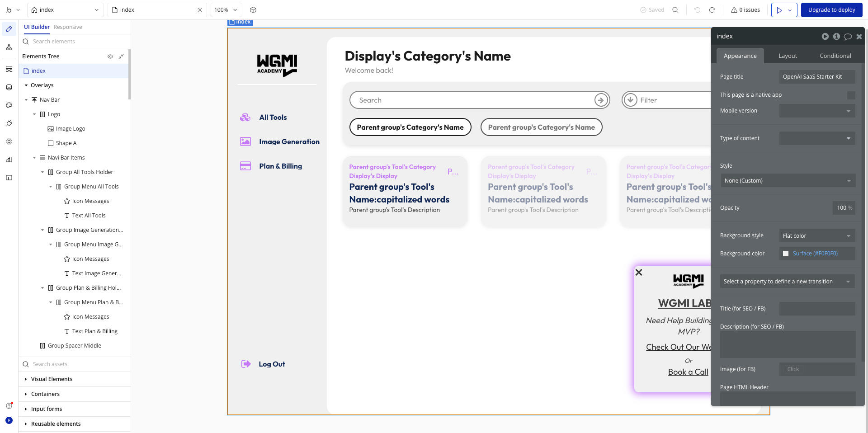
Task: Click the Preview play button
Action: click(779, 10)
